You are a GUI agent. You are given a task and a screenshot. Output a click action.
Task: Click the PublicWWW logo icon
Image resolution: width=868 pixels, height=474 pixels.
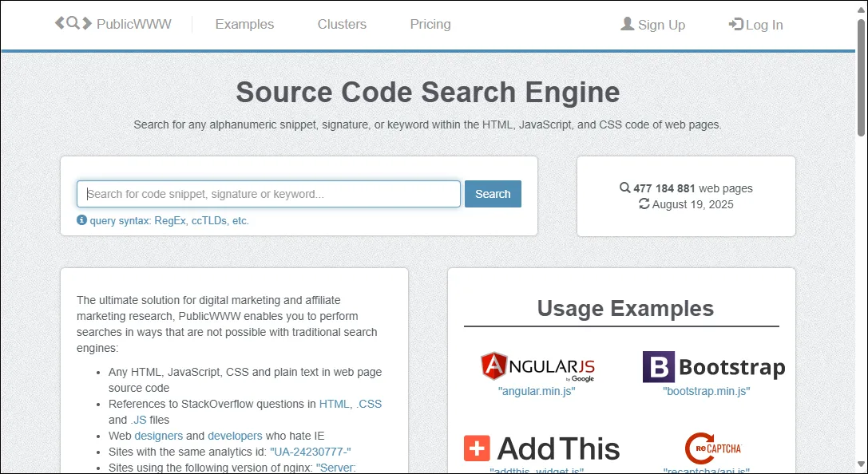[73, 24]
